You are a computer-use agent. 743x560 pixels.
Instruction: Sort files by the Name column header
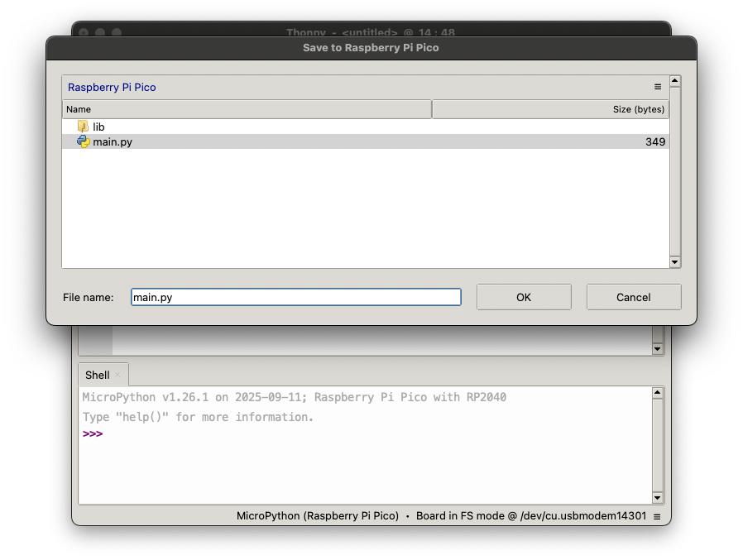(x=247, y=109)
